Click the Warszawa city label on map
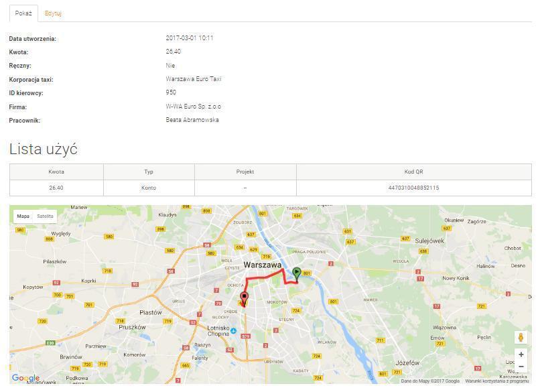The height and width of the screenshot is (392, 542). (263, 265)
